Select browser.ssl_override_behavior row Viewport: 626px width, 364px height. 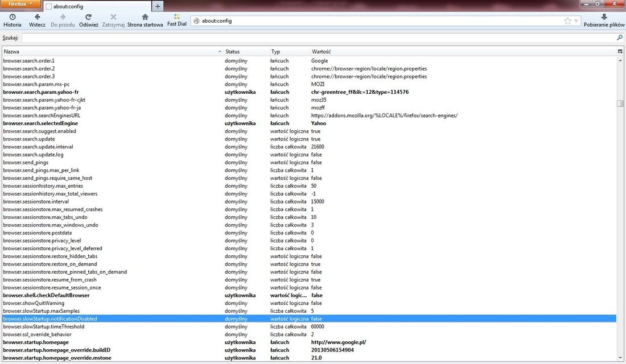[309, 334]
